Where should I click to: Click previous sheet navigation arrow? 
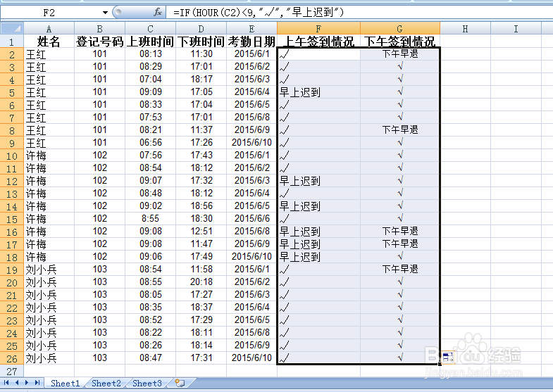click(17, 383)
